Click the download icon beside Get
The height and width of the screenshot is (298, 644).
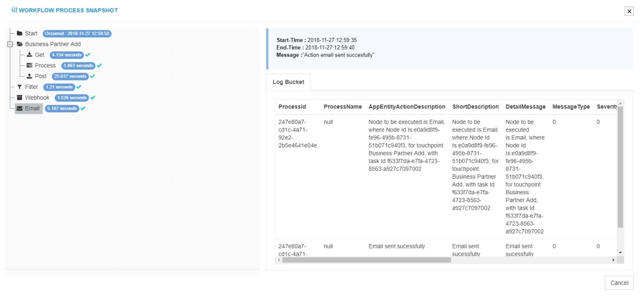[29, 55]
